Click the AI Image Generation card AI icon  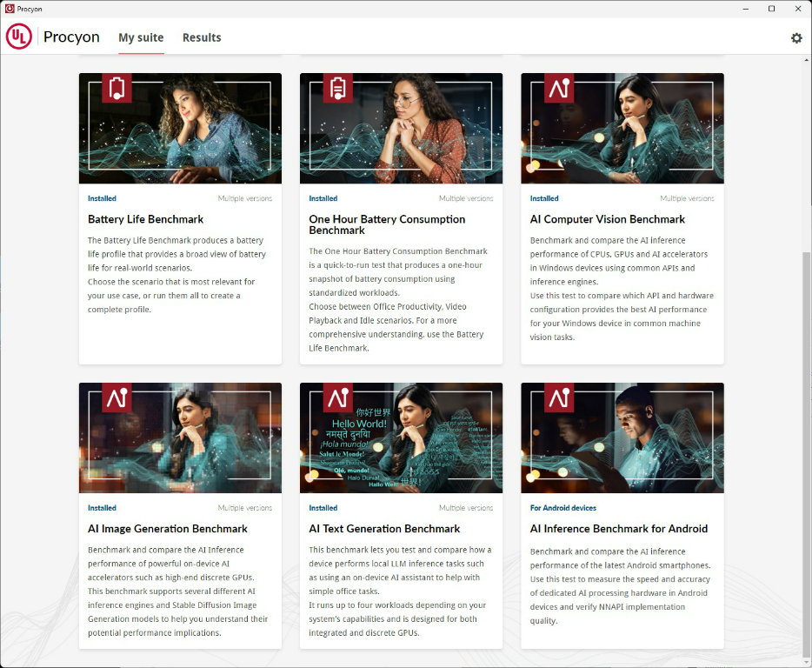(117, 397)
